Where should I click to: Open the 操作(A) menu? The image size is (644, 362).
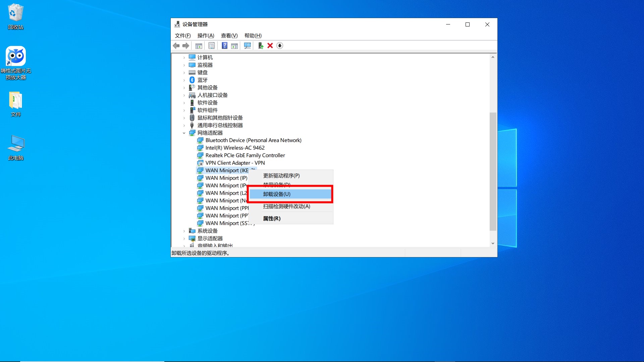[x=205, y=36]
